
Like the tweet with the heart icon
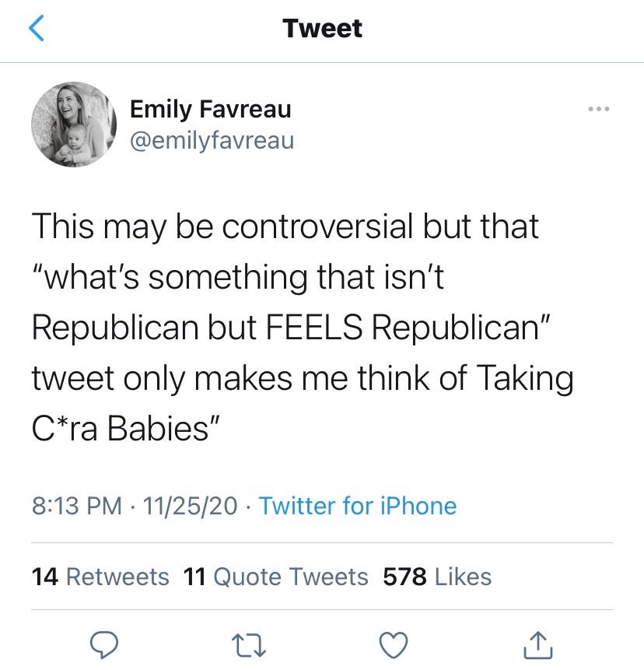pyautogui.click(x=394, y=644)
